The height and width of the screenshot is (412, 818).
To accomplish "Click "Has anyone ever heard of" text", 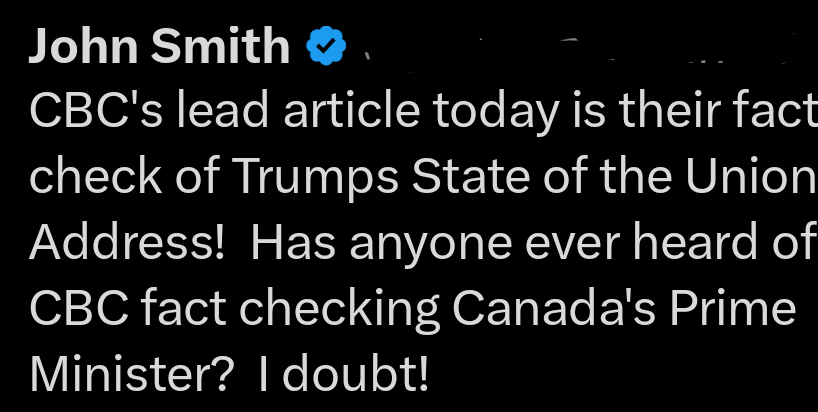I will tap(530, 244).
